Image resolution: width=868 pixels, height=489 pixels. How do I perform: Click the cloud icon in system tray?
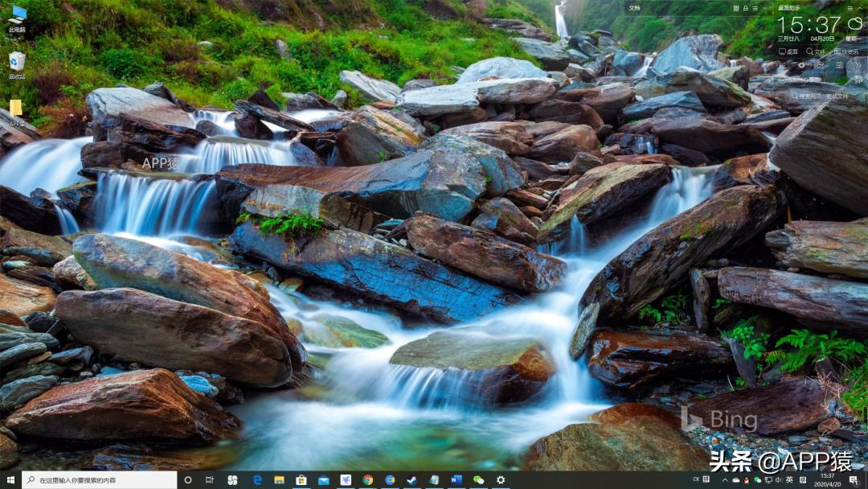coord(735,480)
